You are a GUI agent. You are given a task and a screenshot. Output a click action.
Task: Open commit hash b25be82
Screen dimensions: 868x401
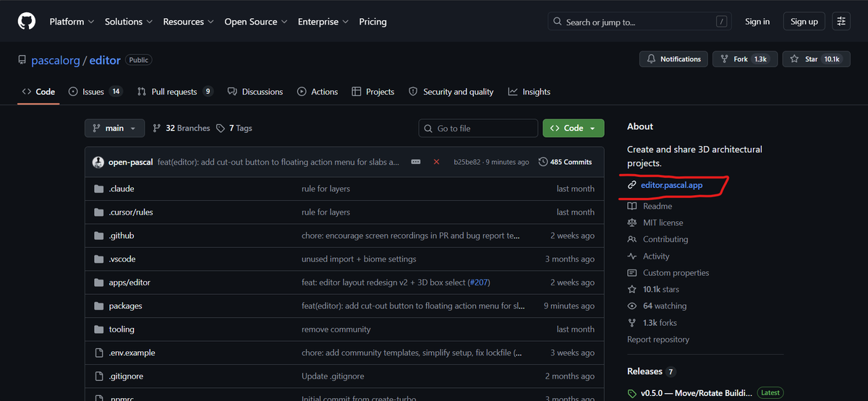point(467,162)
